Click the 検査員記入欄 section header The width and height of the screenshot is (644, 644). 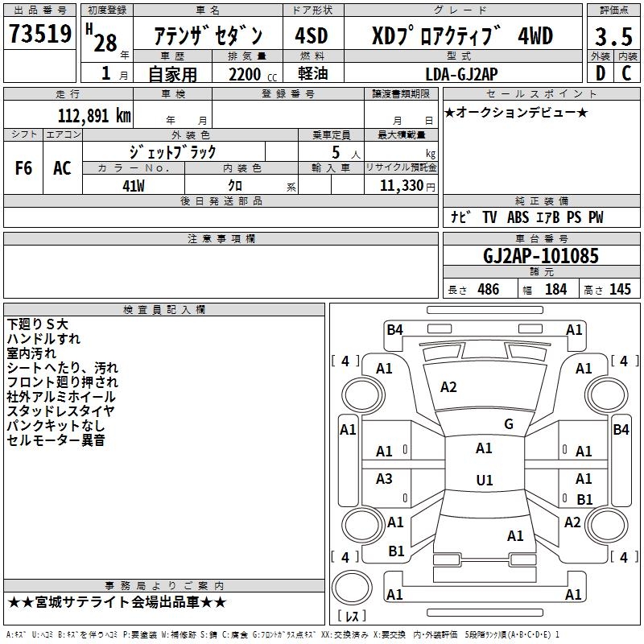point(164,310)
